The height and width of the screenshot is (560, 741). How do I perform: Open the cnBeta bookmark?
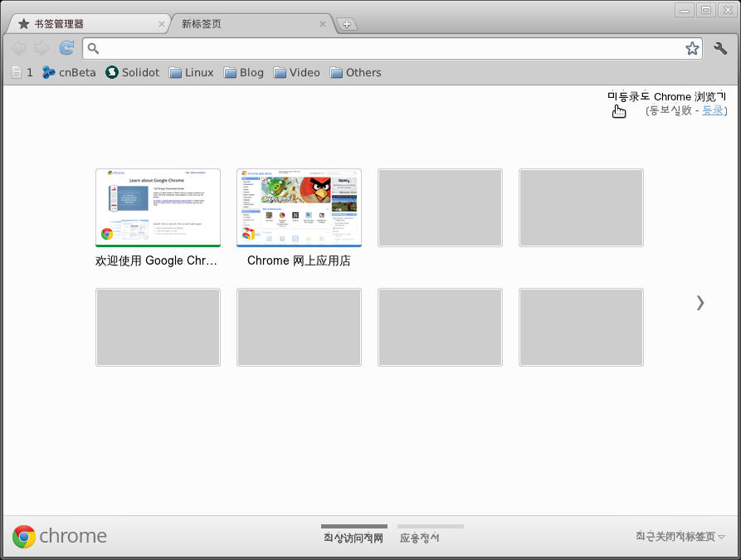(x=69, y=72)
